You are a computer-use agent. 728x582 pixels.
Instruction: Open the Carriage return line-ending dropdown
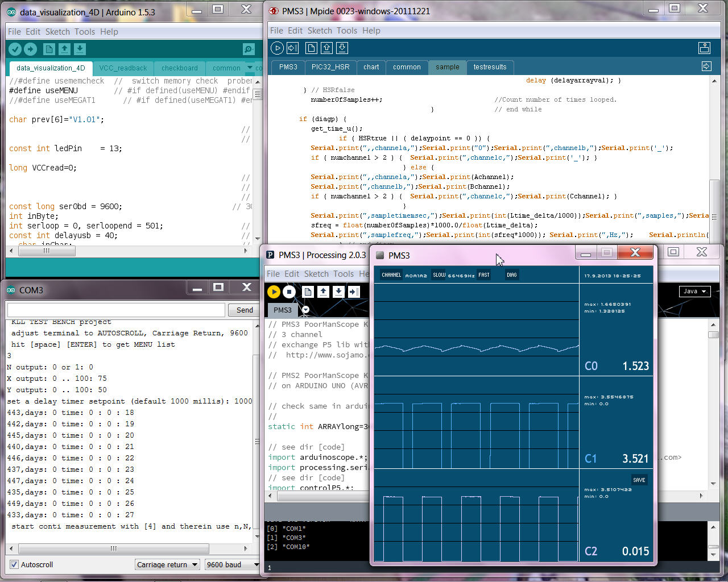point(167,564)
